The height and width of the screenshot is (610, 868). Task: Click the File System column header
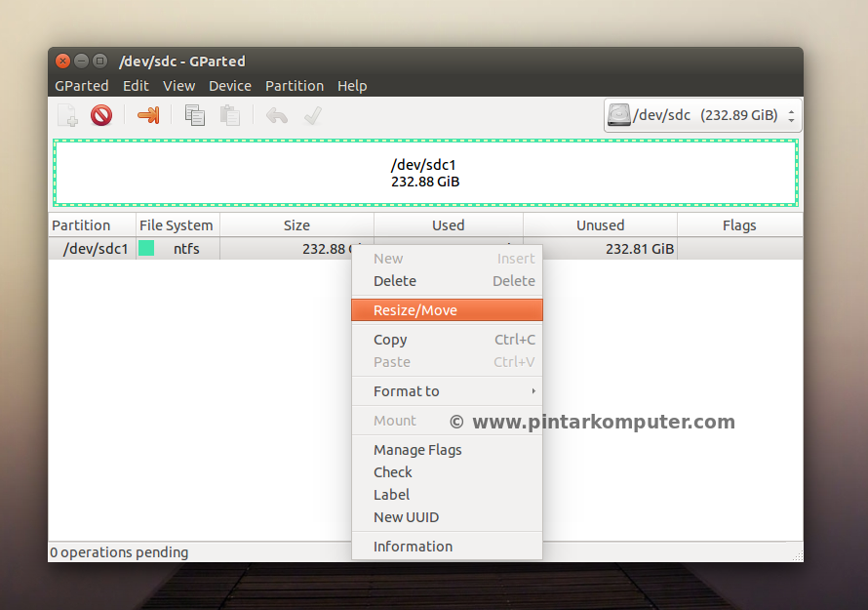[178, 224]
